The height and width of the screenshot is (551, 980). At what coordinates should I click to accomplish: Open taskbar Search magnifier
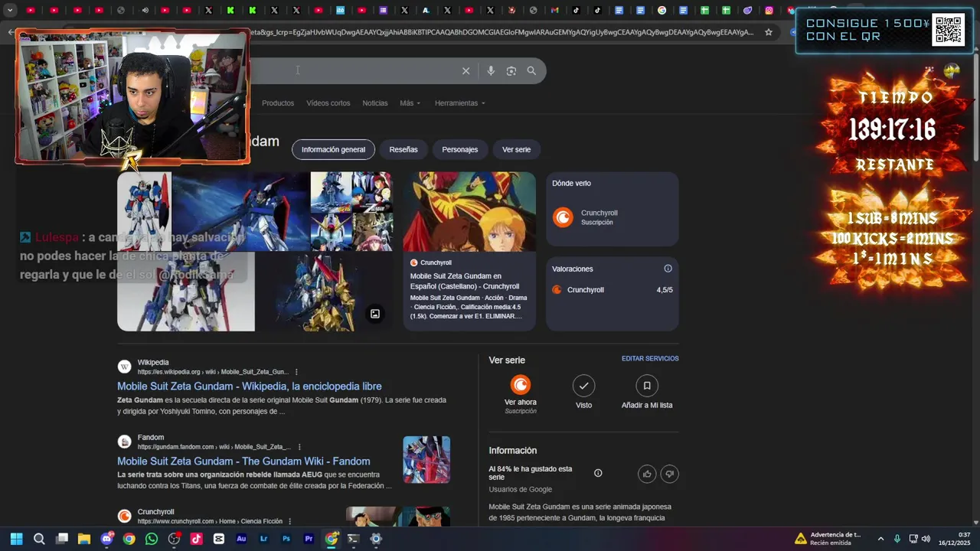(39, 539)
